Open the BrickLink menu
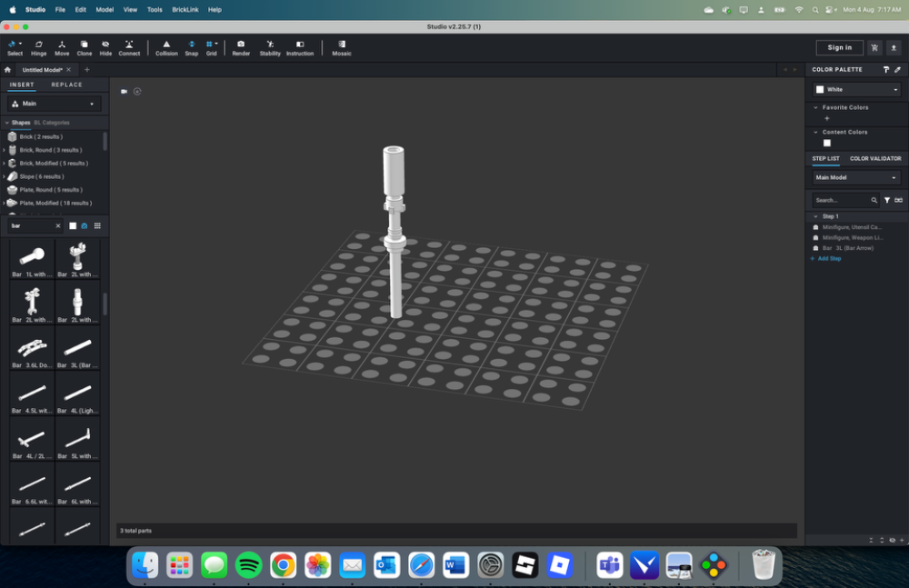Image resolution: width=909 pixels, height=588 pixels. coord(185,9)
